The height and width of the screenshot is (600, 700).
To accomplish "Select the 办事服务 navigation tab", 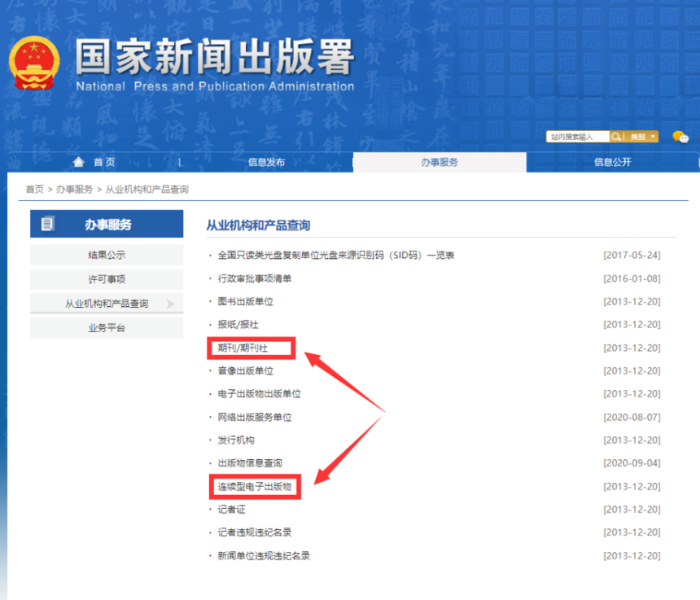I will (440, 162).
